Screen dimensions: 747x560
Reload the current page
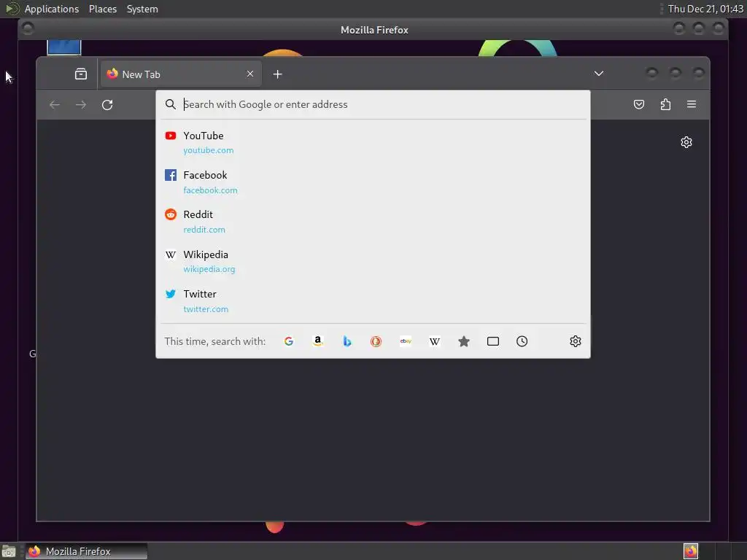pos(107,105)
